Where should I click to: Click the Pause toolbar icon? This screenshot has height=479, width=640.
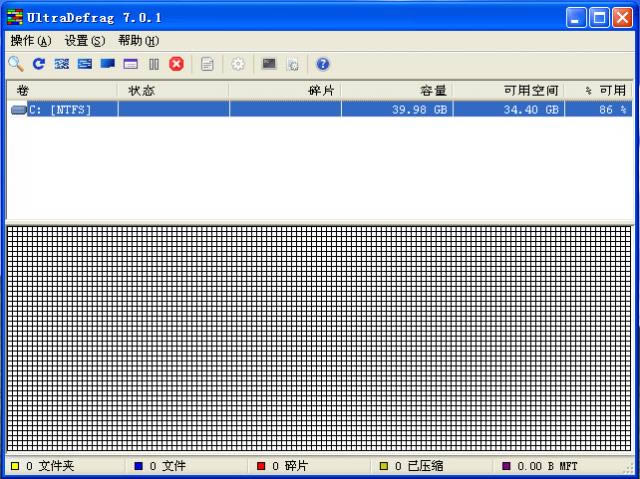click(x=154, y=64)
